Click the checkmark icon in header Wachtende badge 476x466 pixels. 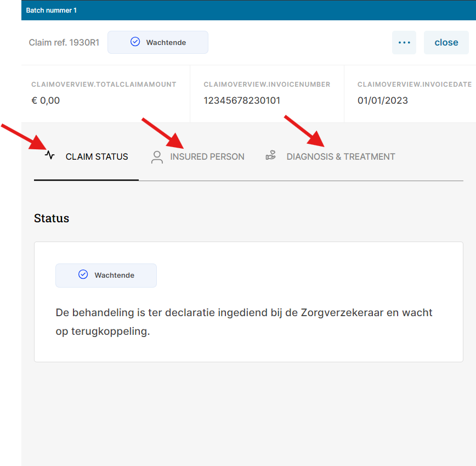[135, 42]
